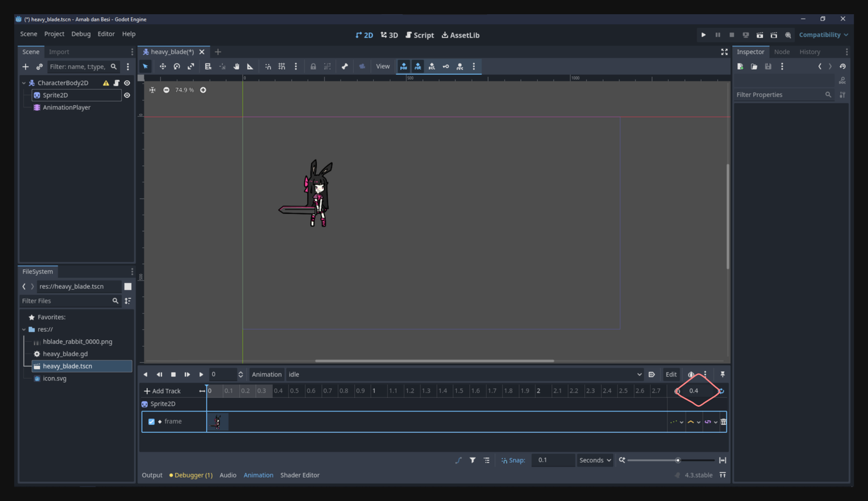Toggle animation looping icon
868x501 pixels.
point(721,391)
